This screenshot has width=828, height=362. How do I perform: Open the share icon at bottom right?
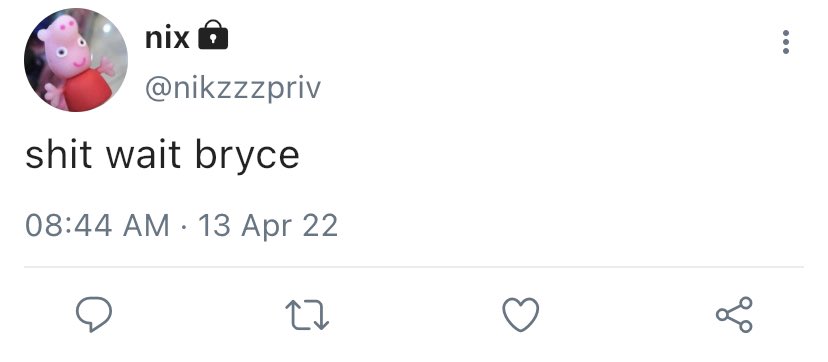click(734, 315)
